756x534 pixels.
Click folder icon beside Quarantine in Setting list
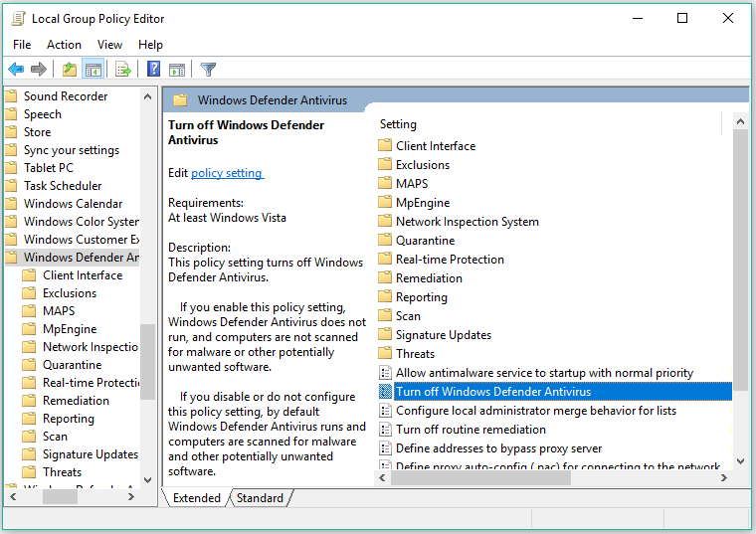click(x=385, y=240)
